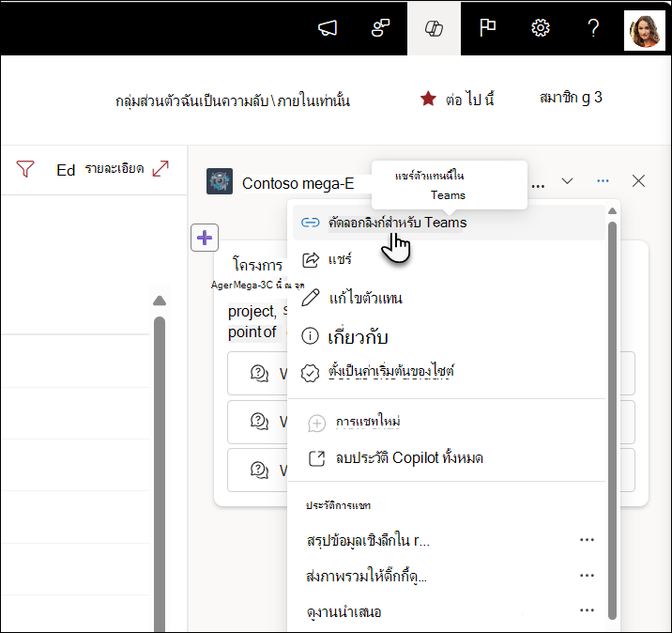Open the megaphone announcements icon

328,28
